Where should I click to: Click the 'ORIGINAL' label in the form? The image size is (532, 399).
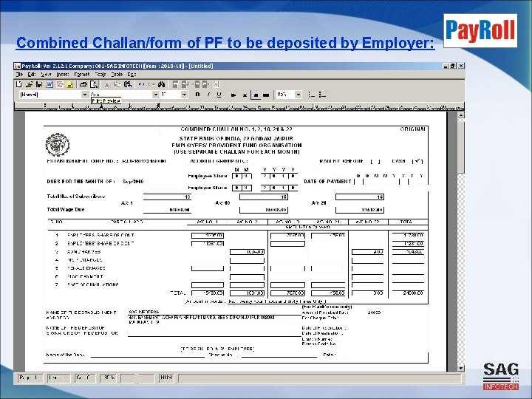tap(412, 129)
